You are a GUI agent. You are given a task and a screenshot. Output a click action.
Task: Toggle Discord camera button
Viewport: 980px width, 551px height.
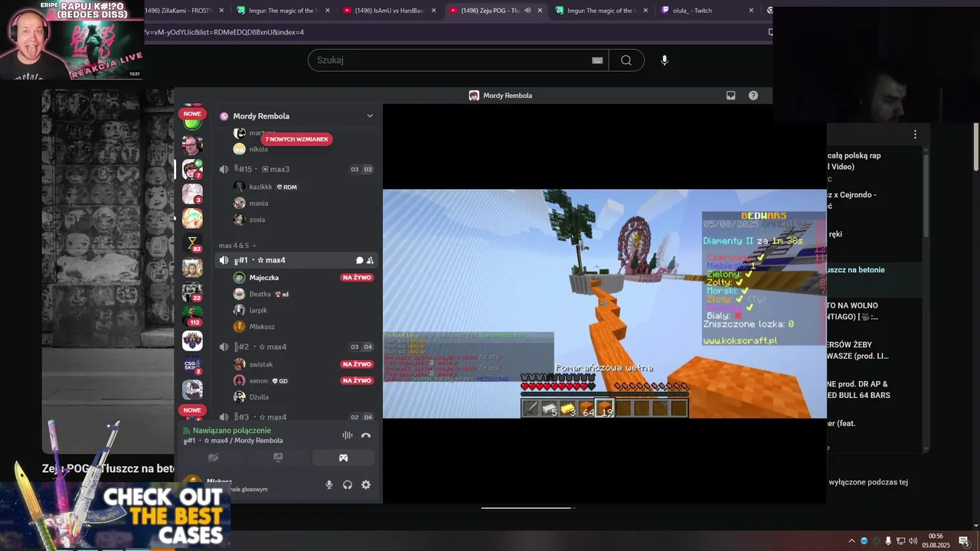pos(214,458)
